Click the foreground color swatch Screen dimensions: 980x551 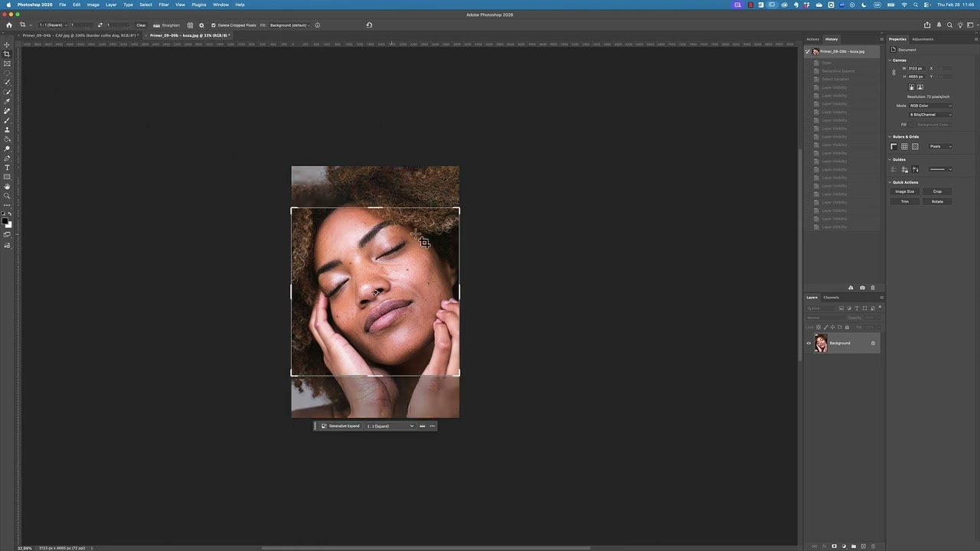pos(5,221)
